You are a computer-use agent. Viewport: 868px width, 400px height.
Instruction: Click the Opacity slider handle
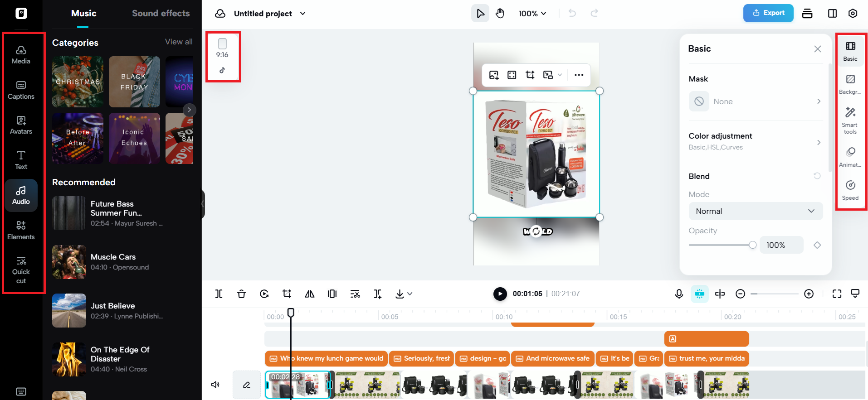click(x=753, y=245)
